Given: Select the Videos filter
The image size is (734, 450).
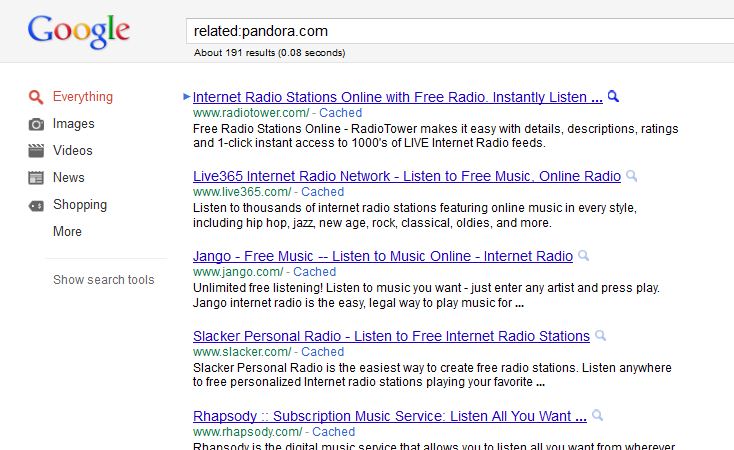Looking at the screenshot, I should [x=73, y=150].
